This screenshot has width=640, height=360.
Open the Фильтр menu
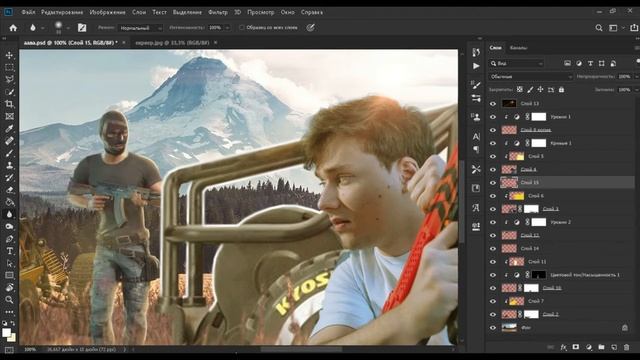pyautogui.click(x=218, y=12)
